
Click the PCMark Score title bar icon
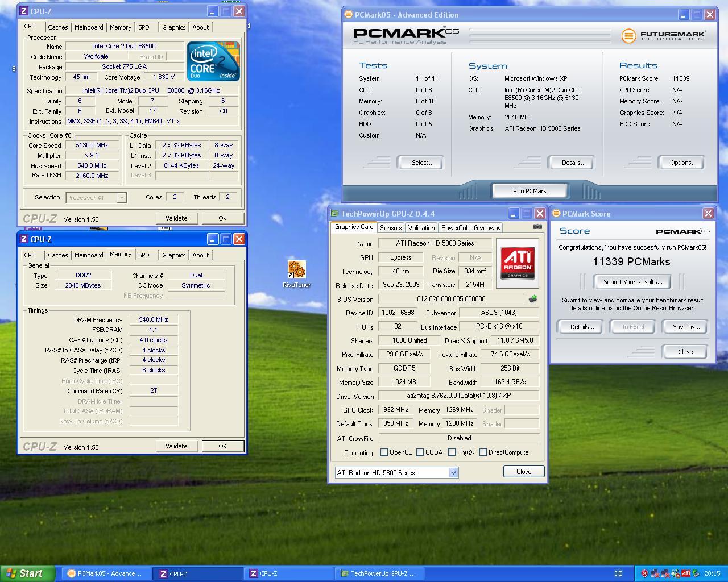(556, 214)
